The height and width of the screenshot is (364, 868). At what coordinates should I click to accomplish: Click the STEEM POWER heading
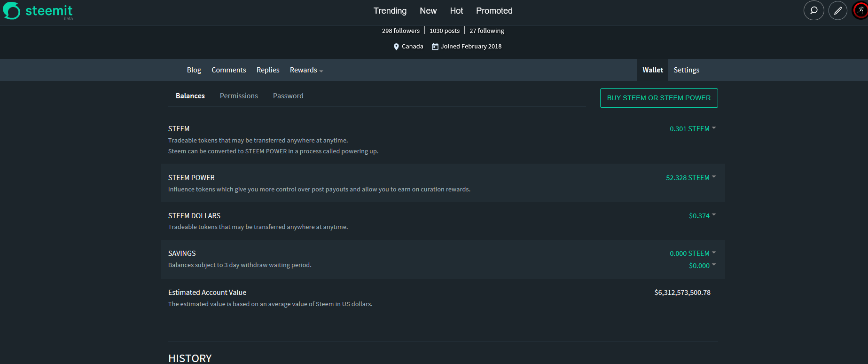point(191,178)
